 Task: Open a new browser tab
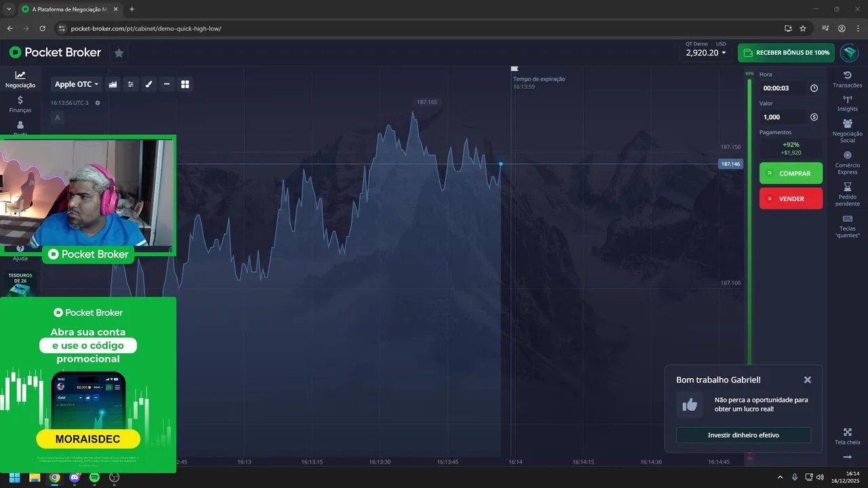pyautogui.click(x=132, y=9)
